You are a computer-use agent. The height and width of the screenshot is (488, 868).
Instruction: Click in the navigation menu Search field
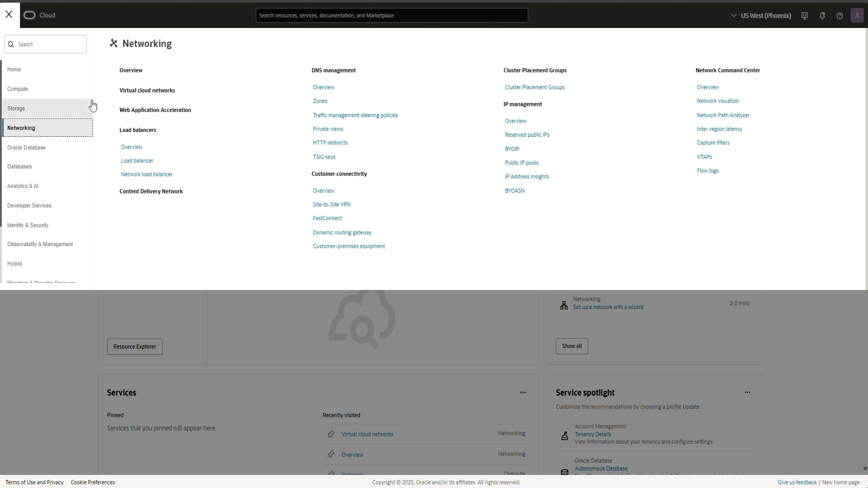click(50, 44)
